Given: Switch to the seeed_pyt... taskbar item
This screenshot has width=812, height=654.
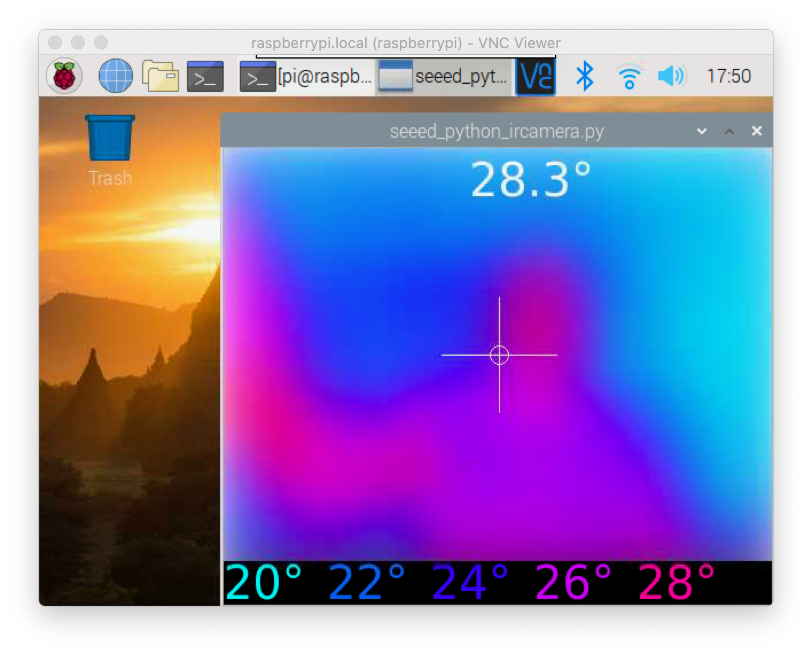Looking at the screenshot, I should pos(444,76).
